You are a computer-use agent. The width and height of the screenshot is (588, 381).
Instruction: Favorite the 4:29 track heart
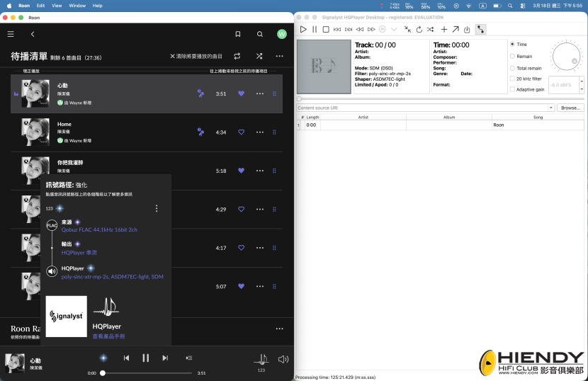coord(241,209)
